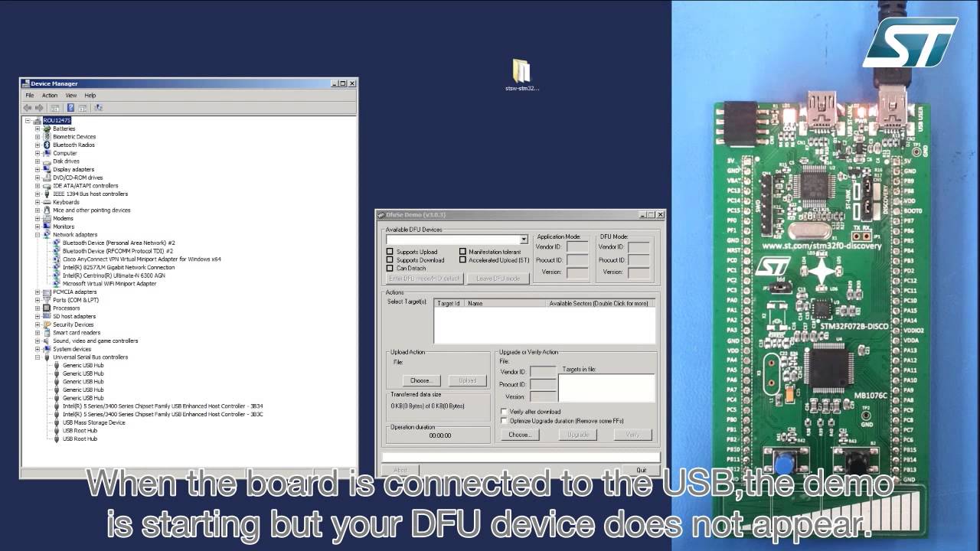Tick the Supports Download checkbox
Screen dimensions: 980x551
(390, 260)
